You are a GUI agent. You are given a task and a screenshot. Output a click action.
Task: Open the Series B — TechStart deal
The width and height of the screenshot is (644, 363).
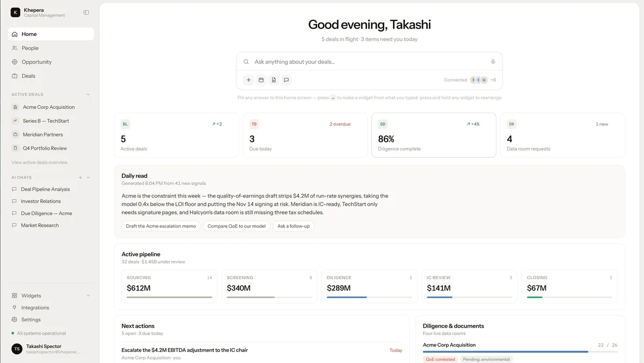tap(51, 121)
